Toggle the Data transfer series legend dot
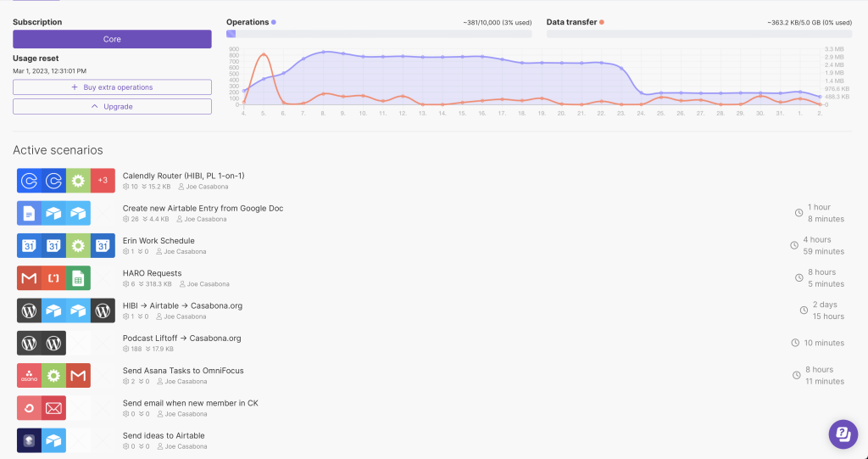Image resolution: width=868 pixels, height=459 pixels. coord(602,22)
